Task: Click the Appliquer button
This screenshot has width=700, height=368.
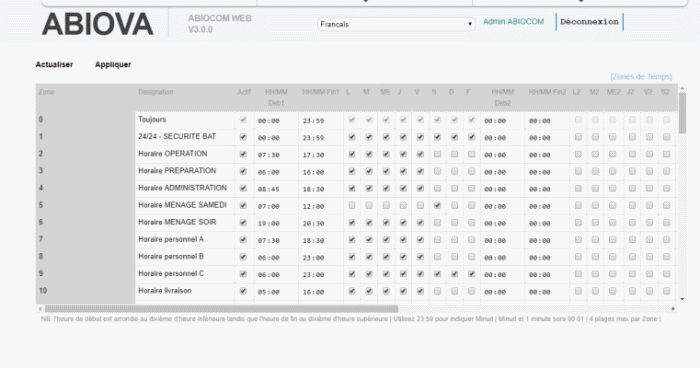Action: click(x=113, y=64)
